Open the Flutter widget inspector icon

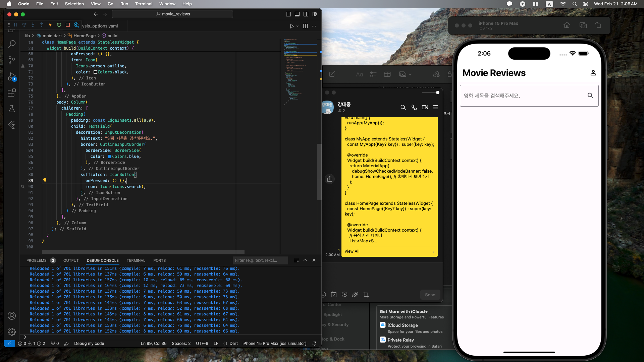coord(76,25)
